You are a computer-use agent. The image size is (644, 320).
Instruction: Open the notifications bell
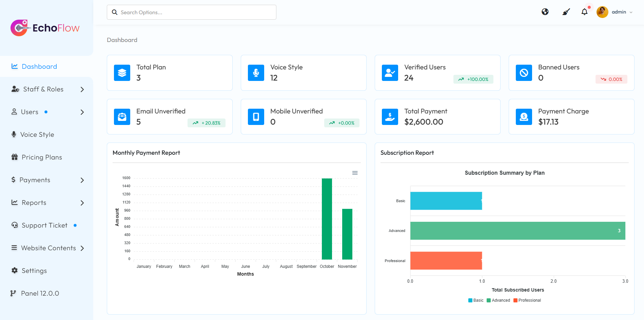pos(584,12)
